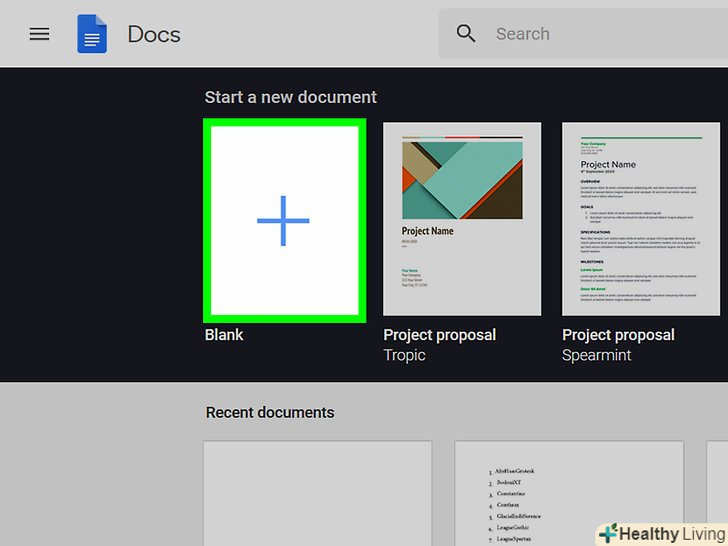Click the "Blank" template label
Screen dimensions: 728x546
(x=224, y=335)
